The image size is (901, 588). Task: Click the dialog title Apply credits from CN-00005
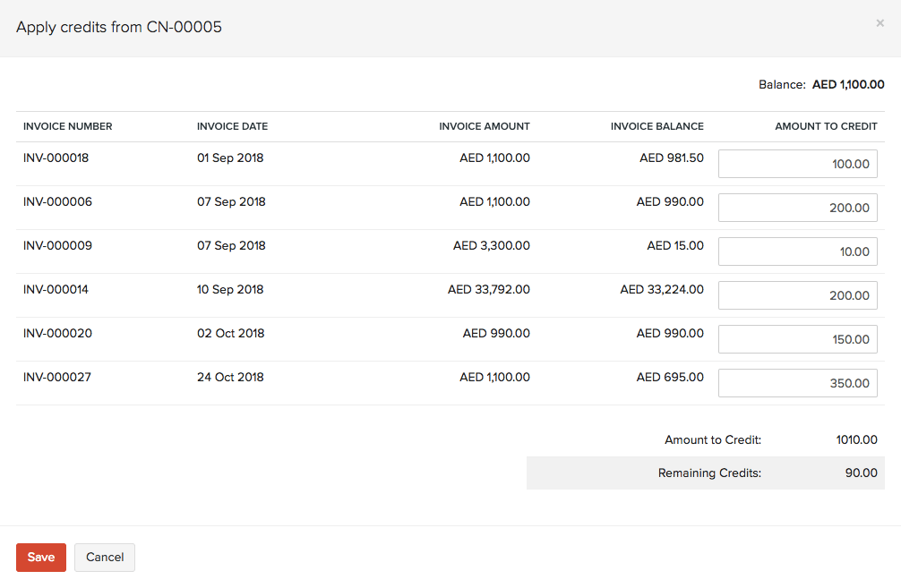[x=118, y=27]
